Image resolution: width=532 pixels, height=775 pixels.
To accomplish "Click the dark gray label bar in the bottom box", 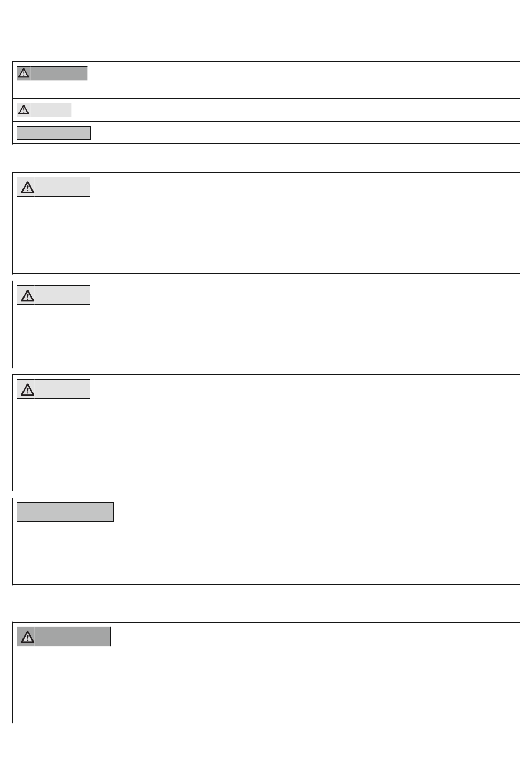I will (64, 637).
